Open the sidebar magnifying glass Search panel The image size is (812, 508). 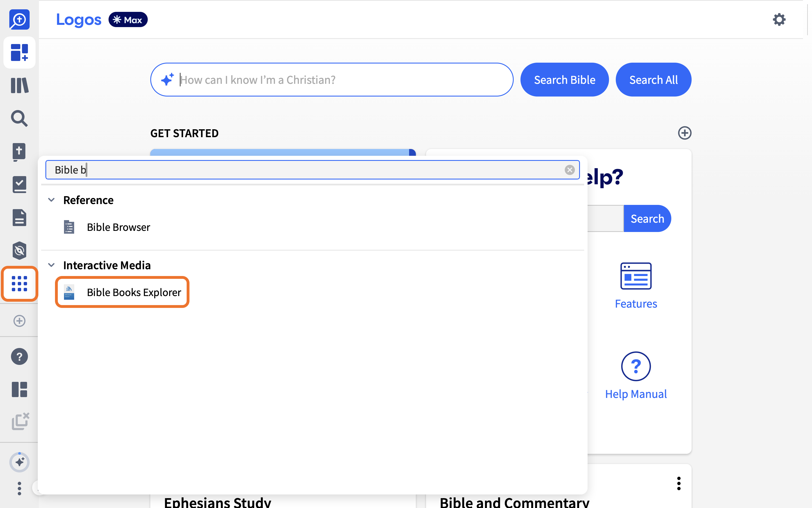pos(19,118)
